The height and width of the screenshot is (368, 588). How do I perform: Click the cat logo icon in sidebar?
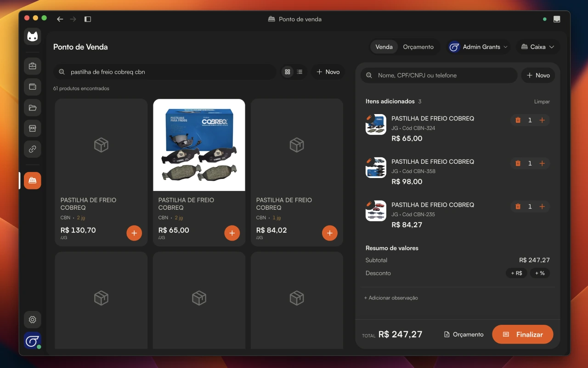(x=32, y=36)
